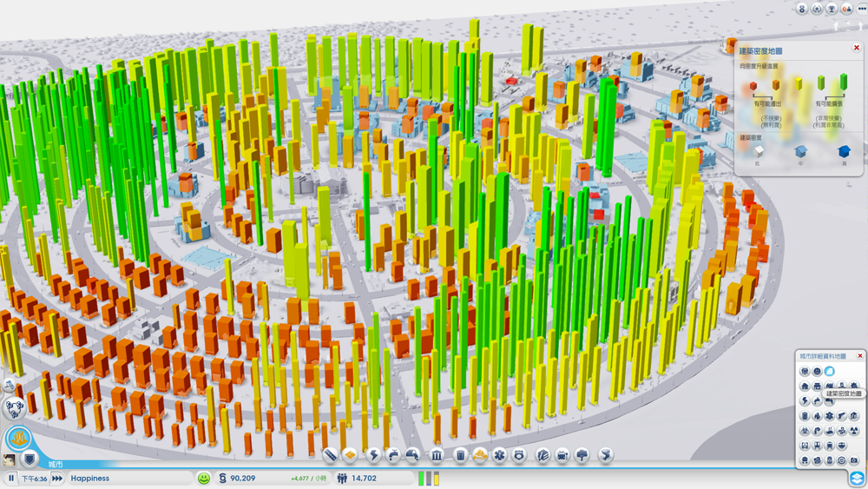Open the three-dots options menu top-right
Image resolution: width=868 pixels, height=489 pixels.
tap(862, 9)
